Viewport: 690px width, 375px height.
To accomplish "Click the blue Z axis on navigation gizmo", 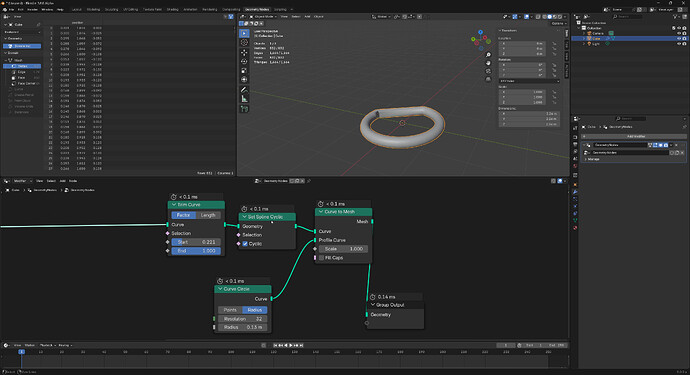I will [x=481, y=32].
